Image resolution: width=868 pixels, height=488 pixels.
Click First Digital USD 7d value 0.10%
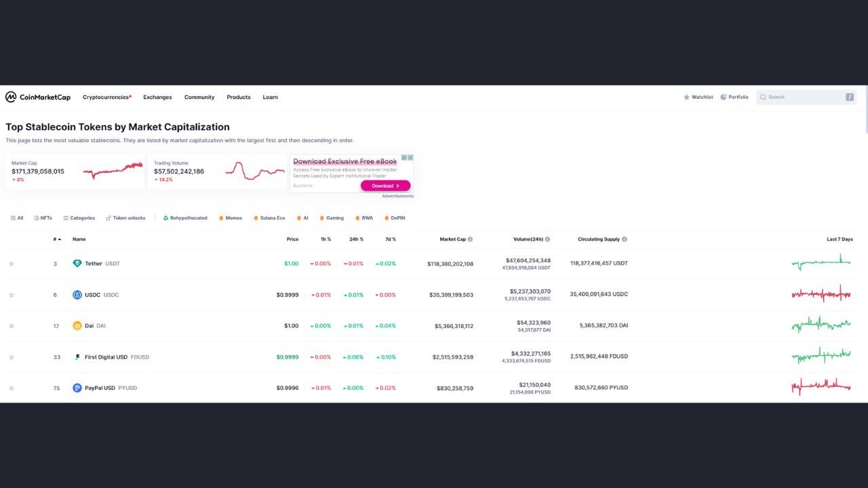coord(386,357)
